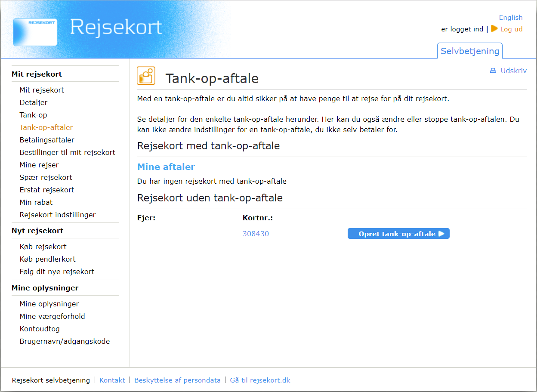
Task: Go to Mit rejsekort in sidebar
Action: tap(42, 90)
